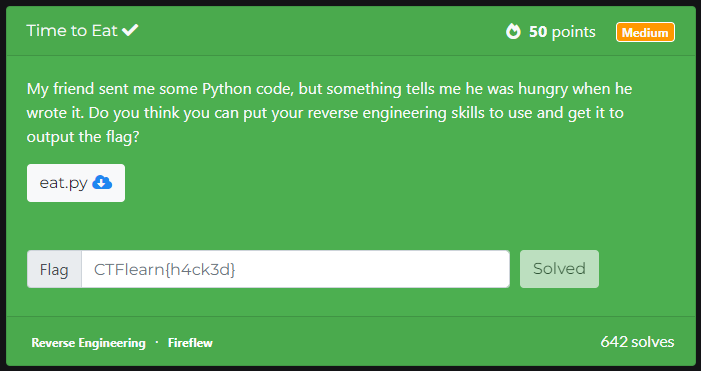The image size is (701, 371).
Task: Click the Time to Eat challenge title
Action: coord(72,30)
